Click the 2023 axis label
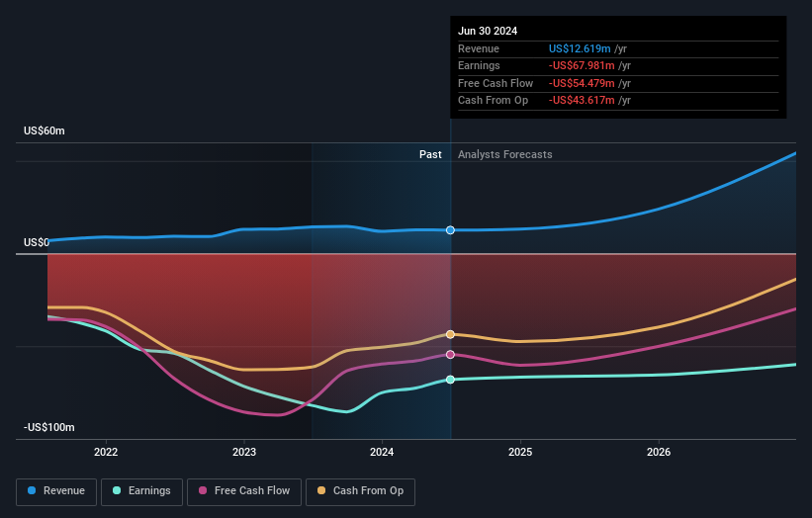 pyautogui.click(x=244, y=452)
